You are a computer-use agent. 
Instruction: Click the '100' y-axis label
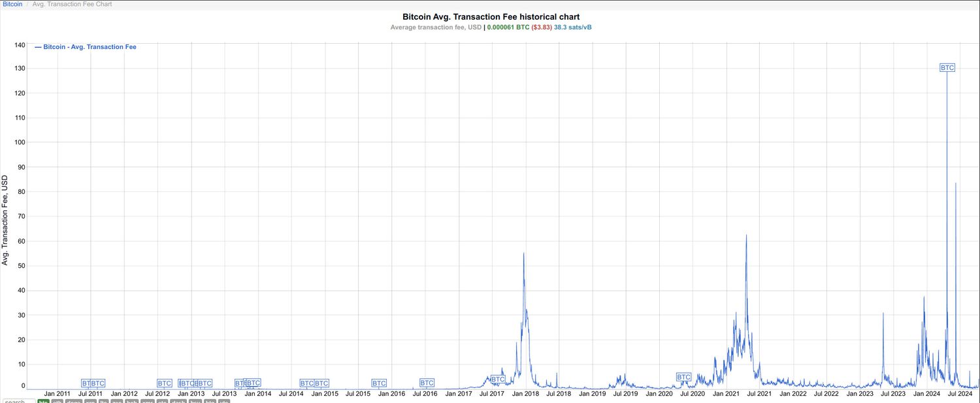pyautogui.click(x=19, y=142)
